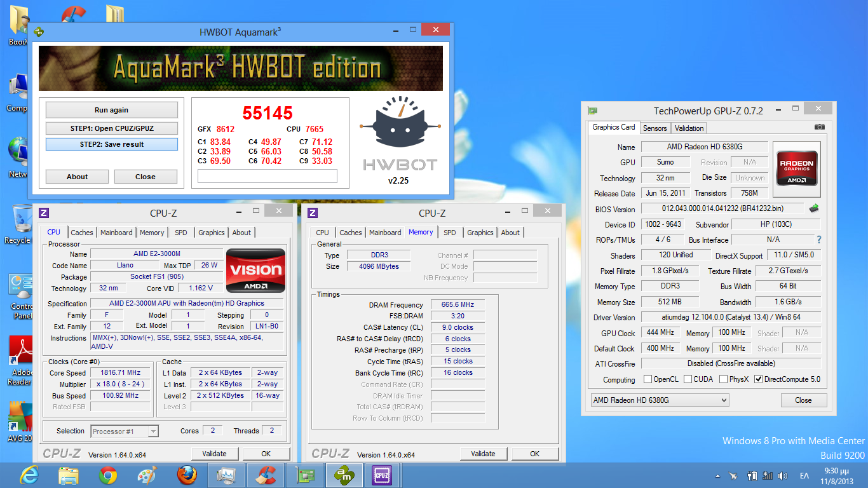Launch Firefox from the taskbar

[x=186, y=475]
